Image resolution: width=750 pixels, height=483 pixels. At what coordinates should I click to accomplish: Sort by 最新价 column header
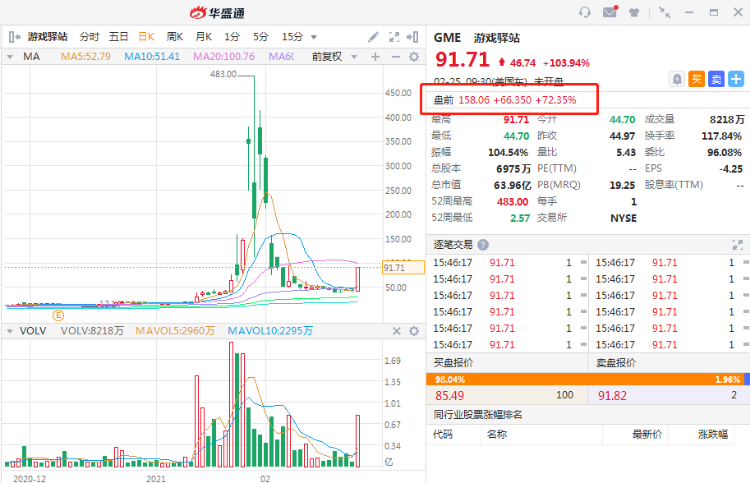[647, 434]
